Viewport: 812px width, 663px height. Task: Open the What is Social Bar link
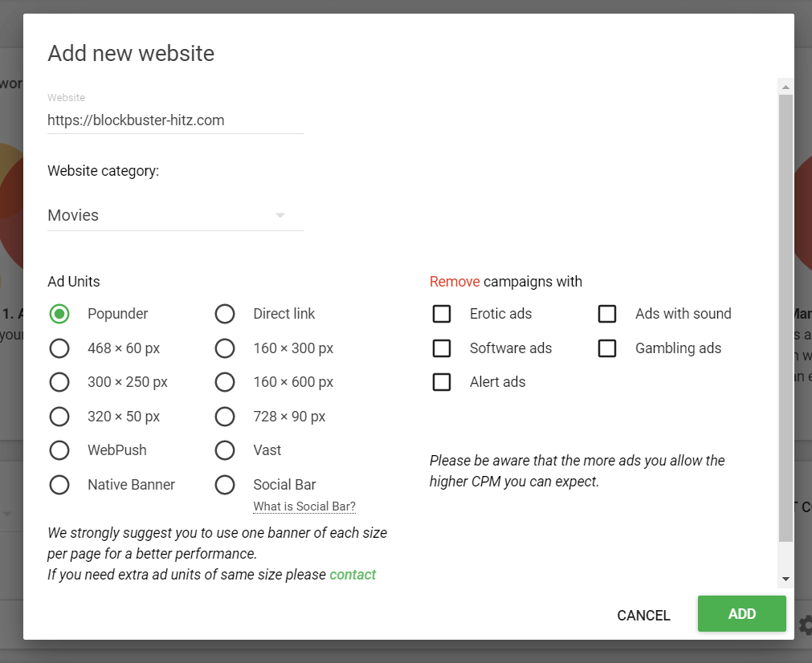pos(304,506)
